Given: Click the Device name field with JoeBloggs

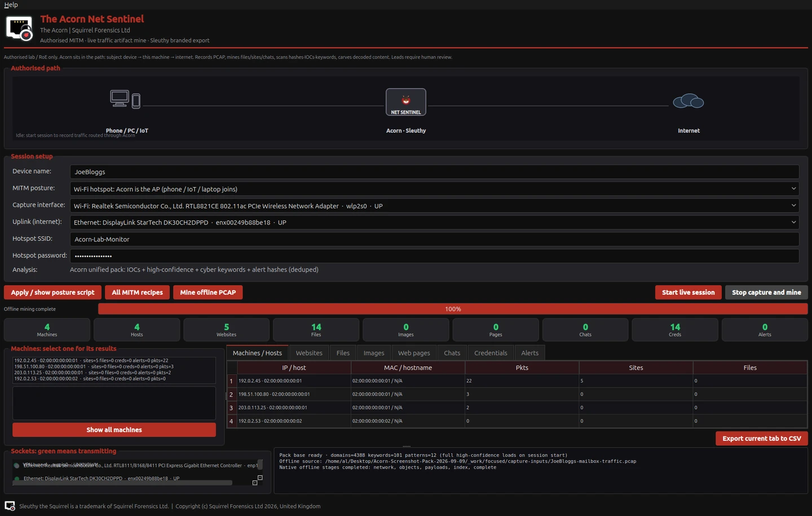Looking at the screenshot, I should (434, 171).
